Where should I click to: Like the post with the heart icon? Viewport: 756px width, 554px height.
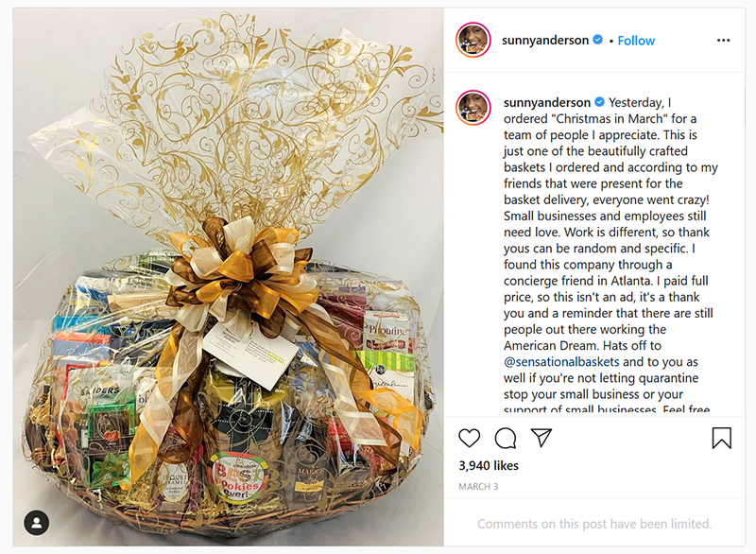pos(469,438)
